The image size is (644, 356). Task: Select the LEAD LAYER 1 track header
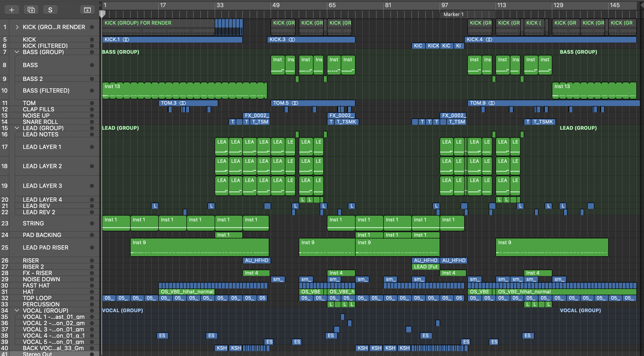[42, 147]
